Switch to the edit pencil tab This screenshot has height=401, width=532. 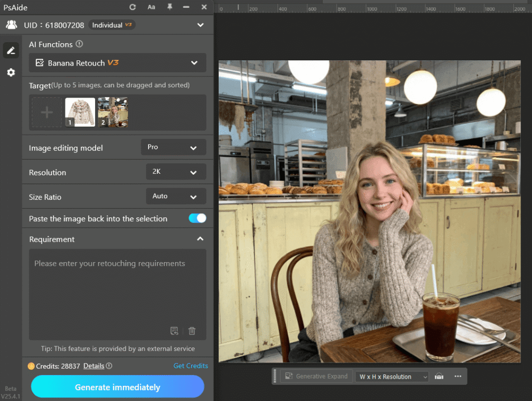(10, 50)
